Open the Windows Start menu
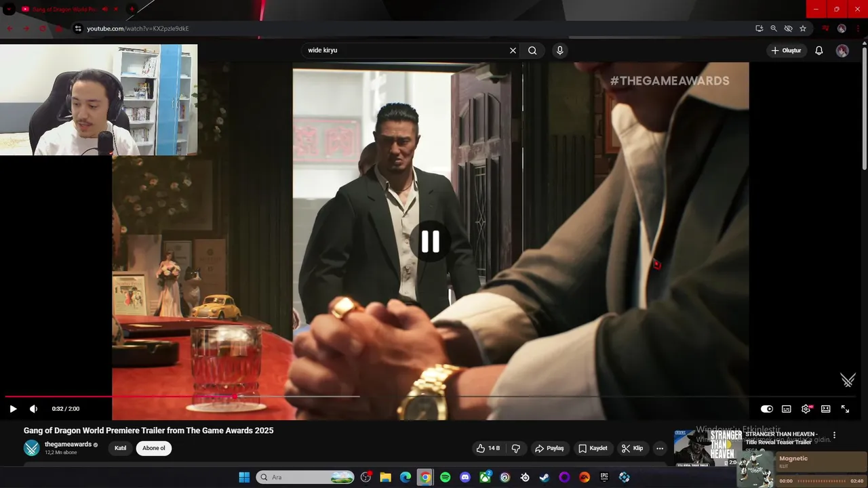868x488 pixels. click(x=244, y=477)
